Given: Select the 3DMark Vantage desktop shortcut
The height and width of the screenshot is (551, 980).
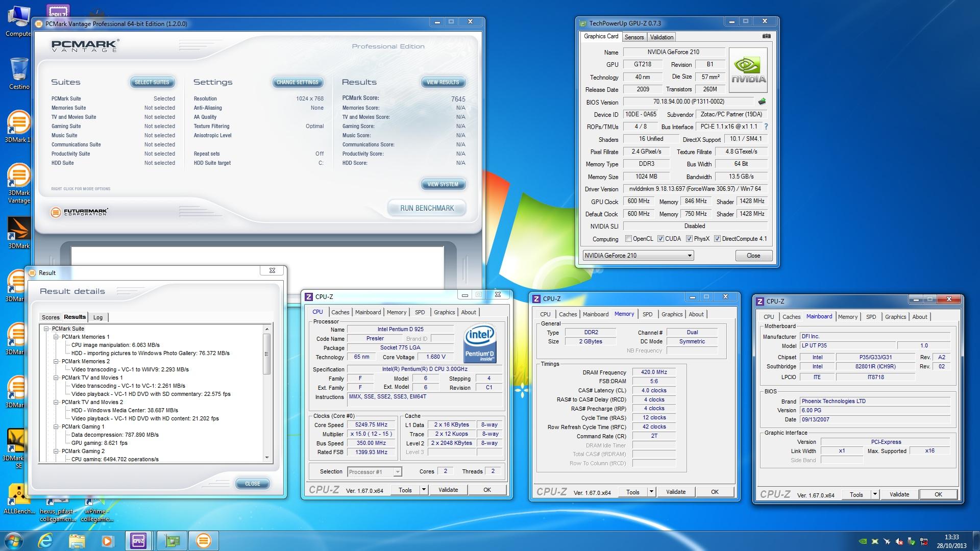Looking at the screenshot, I should 19,183.
